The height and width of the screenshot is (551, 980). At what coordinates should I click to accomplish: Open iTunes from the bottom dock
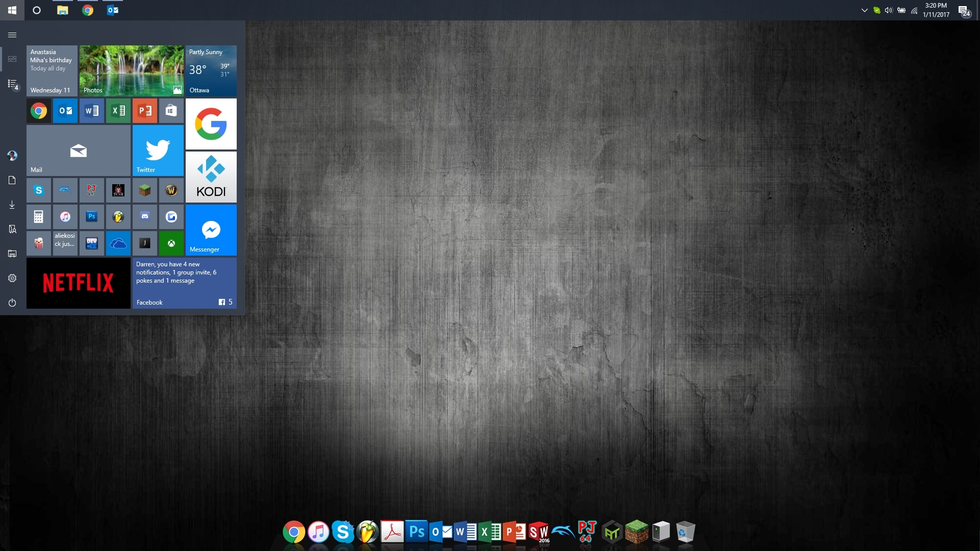click(x=318, y=532)
